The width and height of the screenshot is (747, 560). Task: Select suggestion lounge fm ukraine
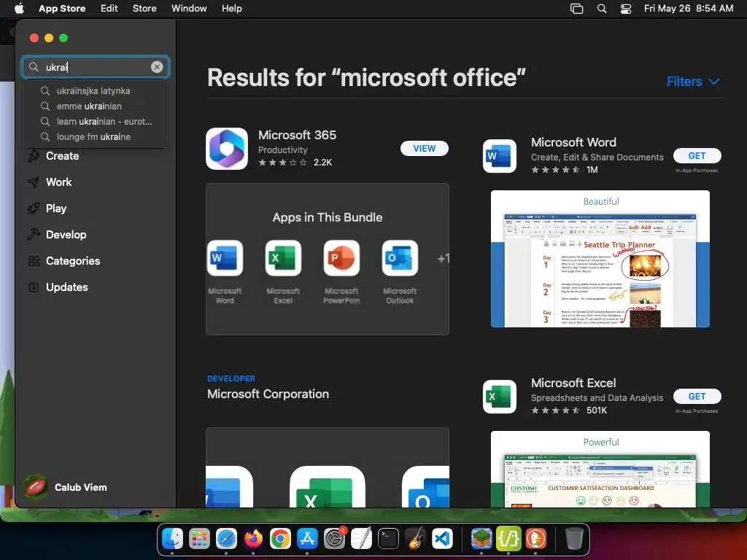pyautogui.click(x=96, y=136)
